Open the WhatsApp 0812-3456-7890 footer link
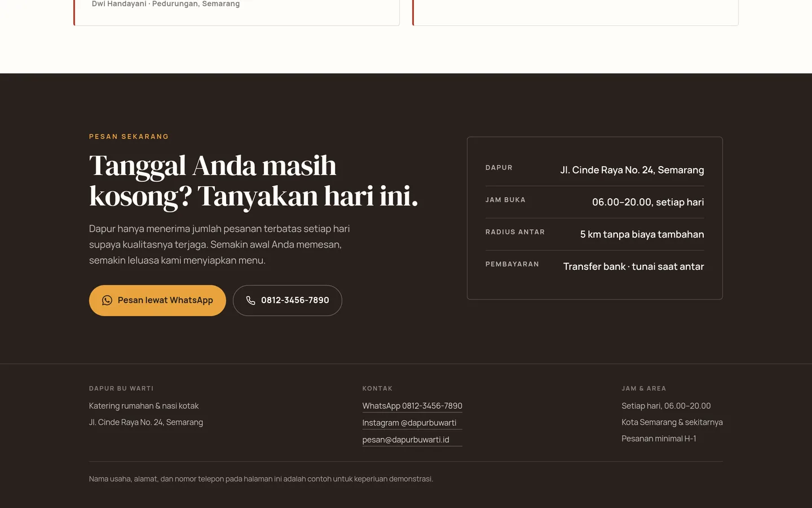The image size is (812, 508). point(412,406)
